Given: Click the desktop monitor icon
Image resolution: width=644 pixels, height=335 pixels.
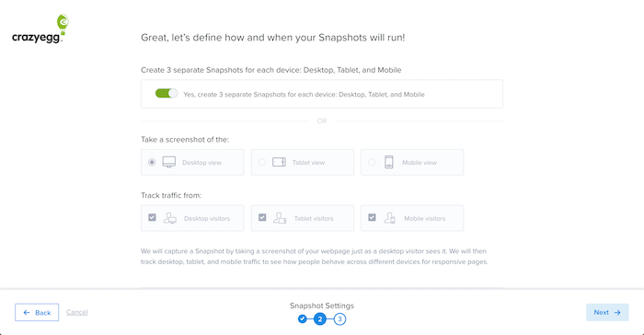Looking at the screenshot, I should [168, 162].
